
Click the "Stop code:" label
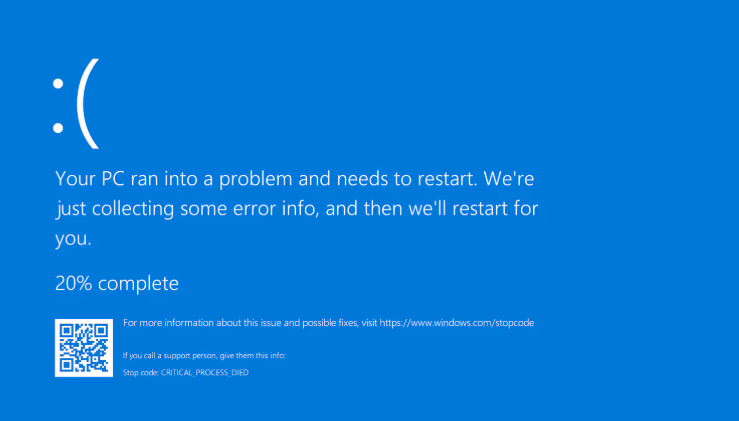(141, 372)
